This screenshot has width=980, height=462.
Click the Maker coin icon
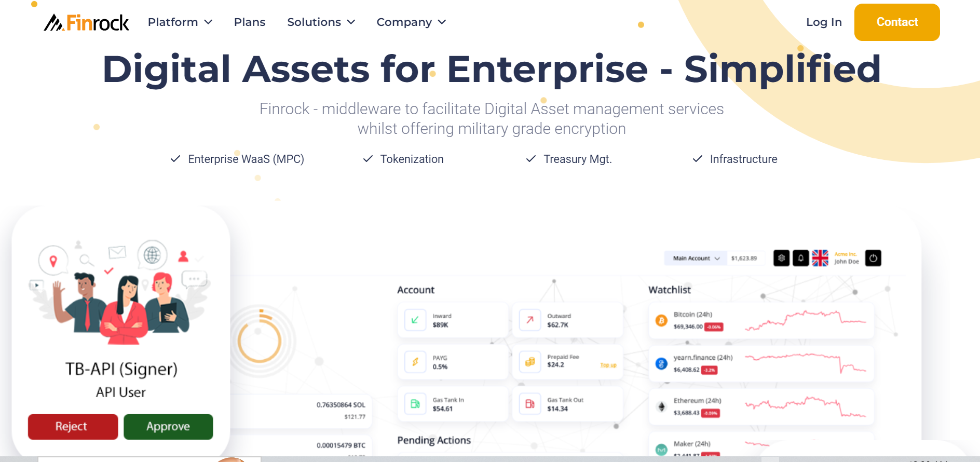click(661, 450)
